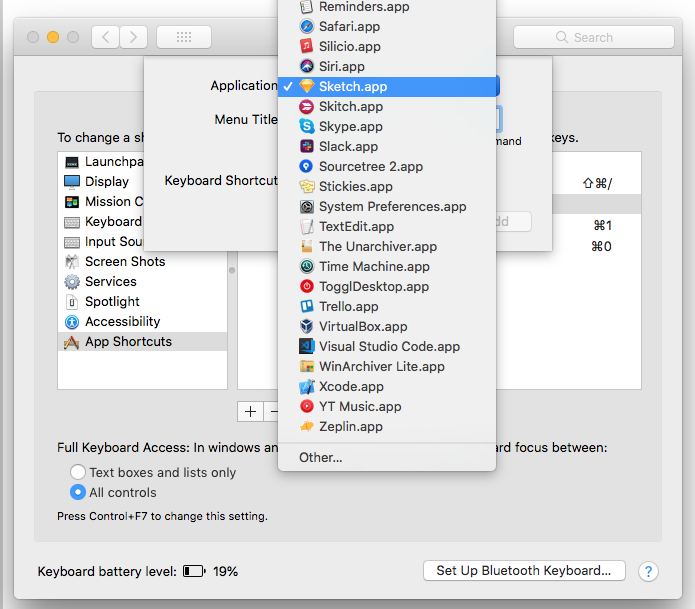695x609 pixels.
Task: Click the ⇧⌘/ shortcut value
Action: pos(597,183)
